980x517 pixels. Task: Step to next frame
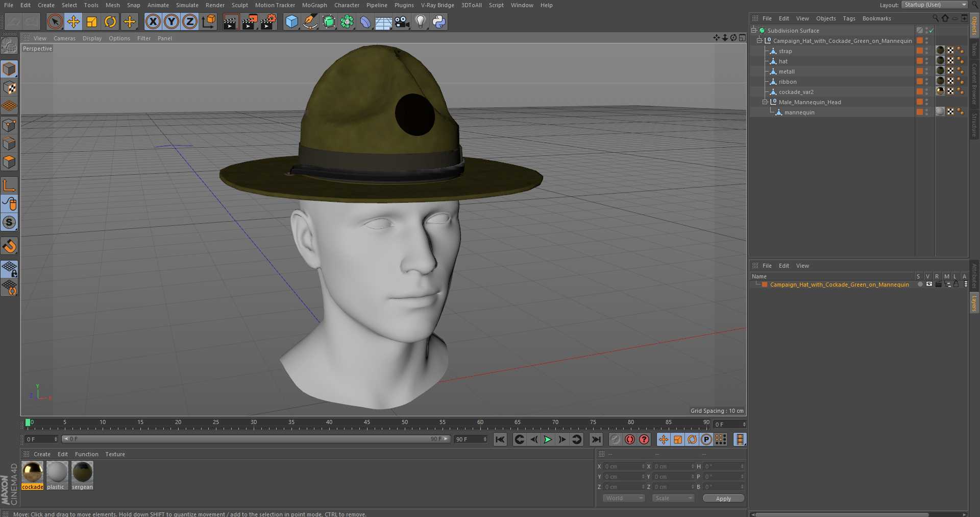pos(562,439)
